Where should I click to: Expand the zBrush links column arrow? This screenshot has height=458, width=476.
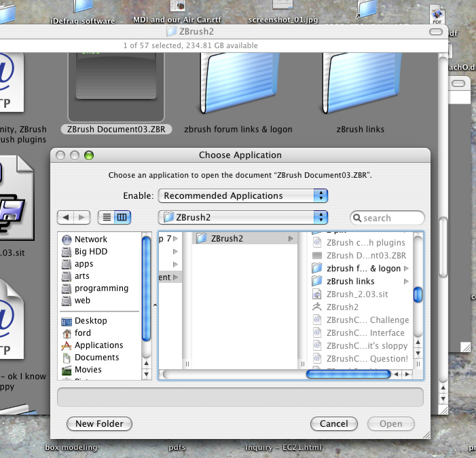(406, 282)
